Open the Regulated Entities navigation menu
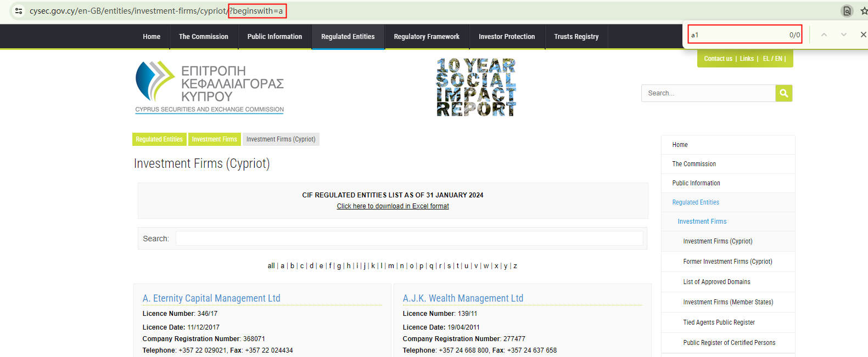Screen dimensions: 868x357 click(x=348, y=37)
